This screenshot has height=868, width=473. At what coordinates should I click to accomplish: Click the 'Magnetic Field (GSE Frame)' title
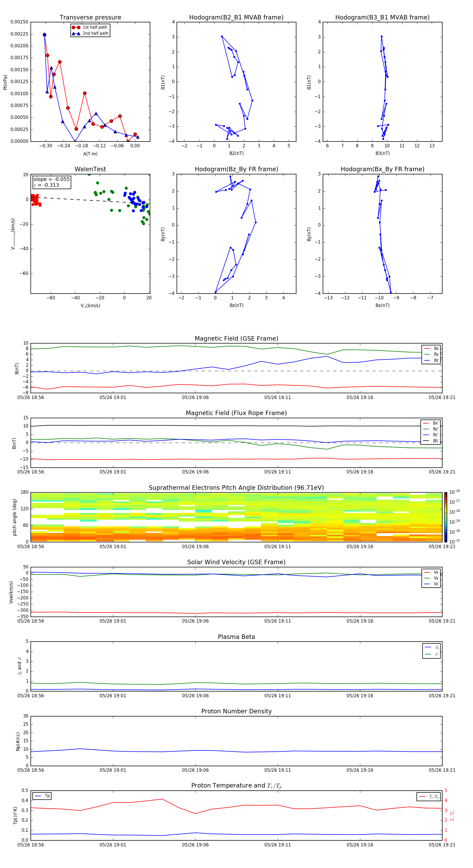tap(236, 339)
